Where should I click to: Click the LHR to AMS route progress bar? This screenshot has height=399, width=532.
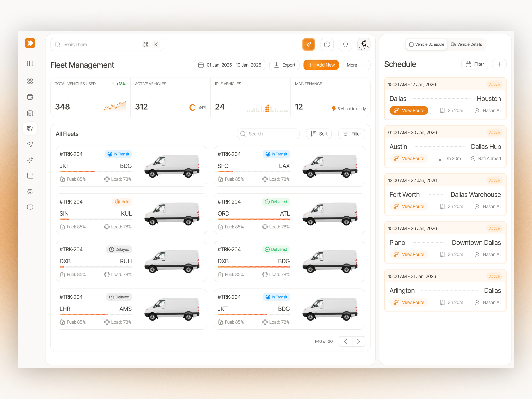(96, 315)
